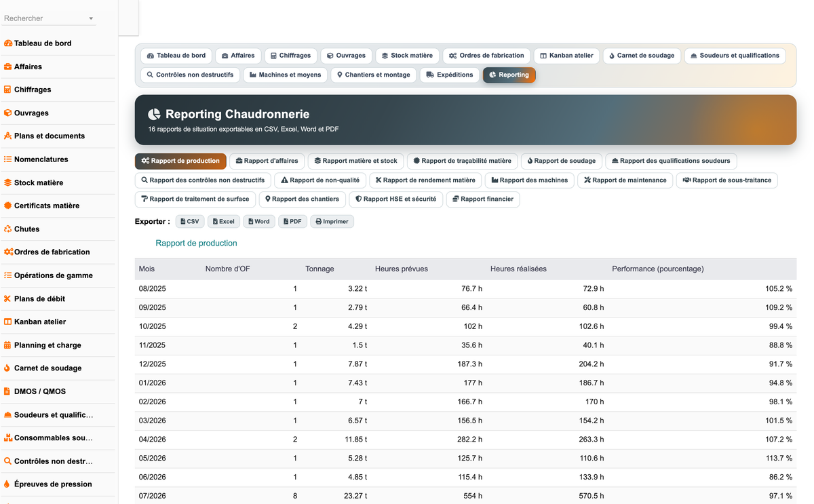Click the Rapport de production heading link

coord(196,243)
